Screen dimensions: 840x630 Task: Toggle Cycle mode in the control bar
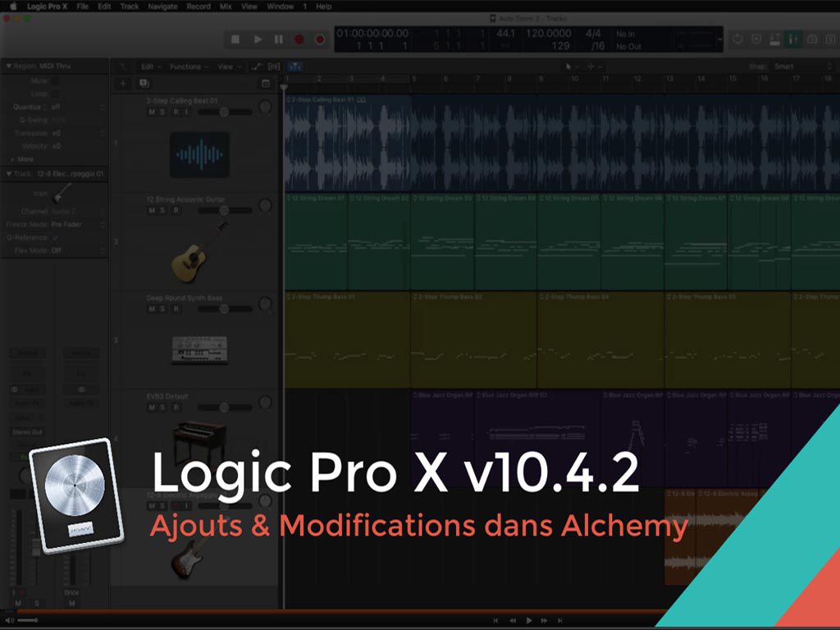tap(737, 39)
